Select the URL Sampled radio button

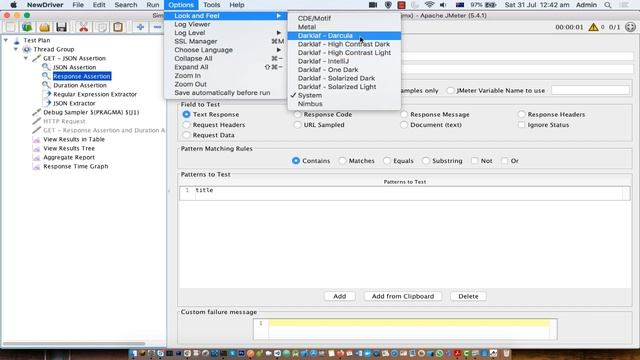point(298,124)
